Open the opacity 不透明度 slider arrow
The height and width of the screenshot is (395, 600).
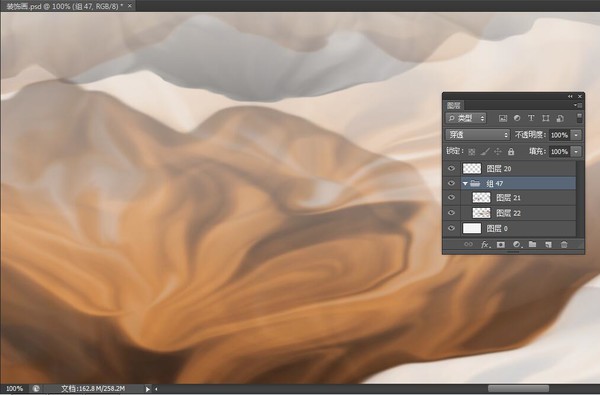pos(576,135)
